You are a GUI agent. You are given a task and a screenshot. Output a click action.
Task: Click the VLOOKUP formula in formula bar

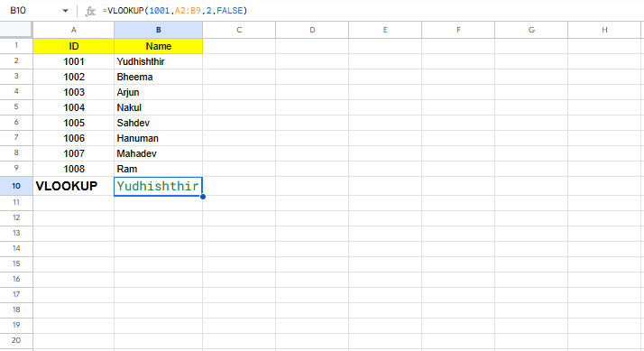tap(175, 11)
